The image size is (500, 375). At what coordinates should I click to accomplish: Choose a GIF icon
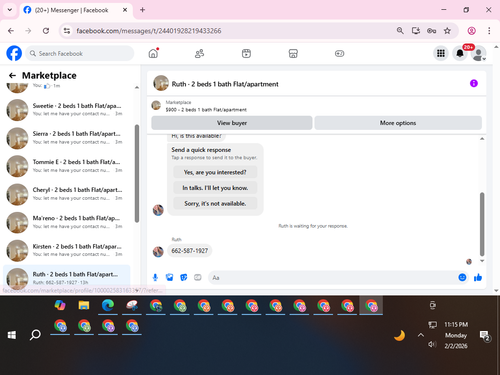coord(198,277)
